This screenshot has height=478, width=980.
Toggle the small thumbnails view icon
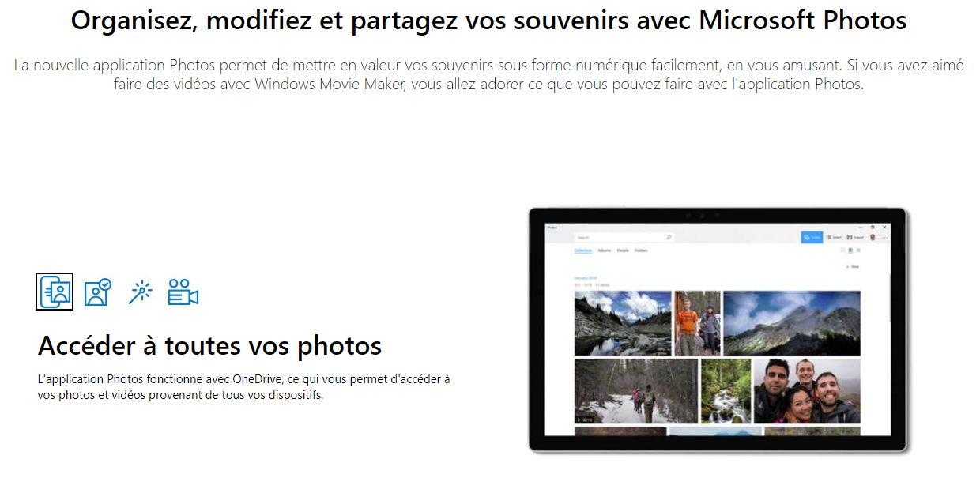pyautogui.click(x=858, y=250)
